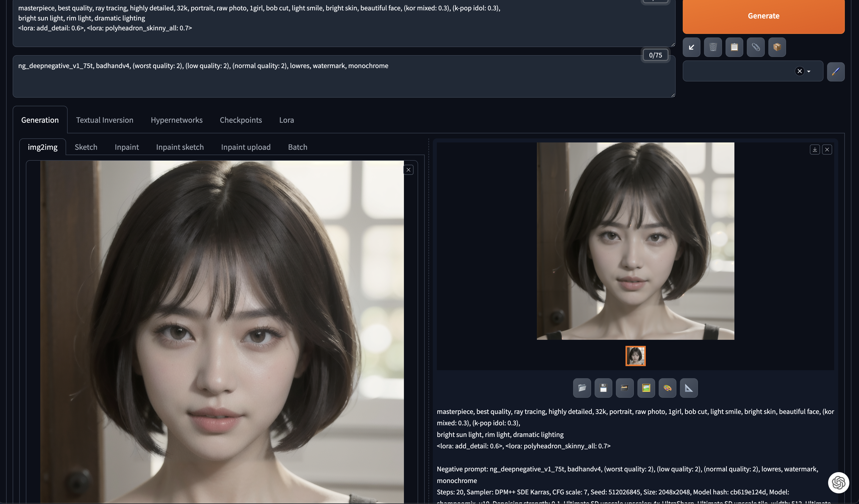Open the Lora tab
Image resolution: width=859 pixels, height=504 pixels.
(x=286, y=120)
